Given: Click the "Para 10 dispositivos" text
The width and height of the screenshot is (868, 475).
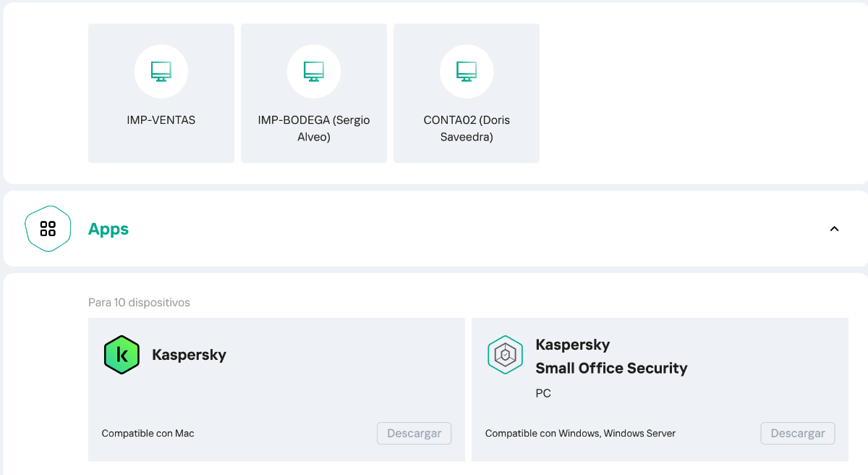Looking at the screenshot, I should click(x=139, y=303).
